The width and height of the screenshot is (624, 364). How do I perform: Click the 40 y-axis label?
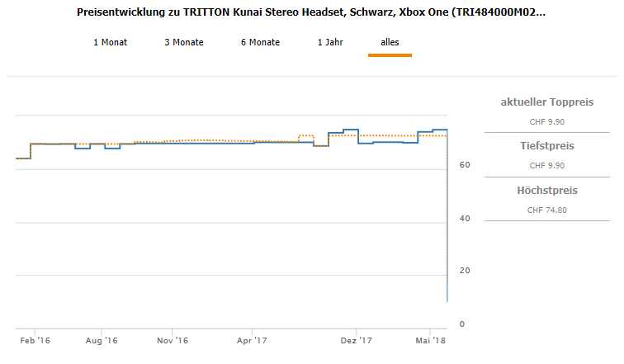464,219
